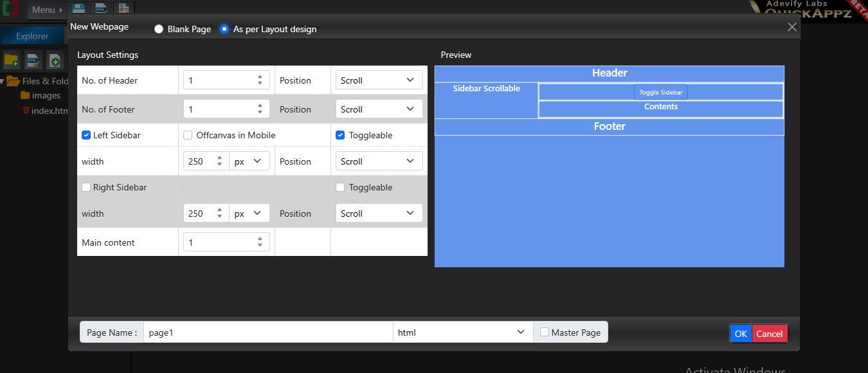This screenshot has width=868, height=373.
Task: Open the left sidebar width unit px dropdown
Action: [x=249, y=161]
